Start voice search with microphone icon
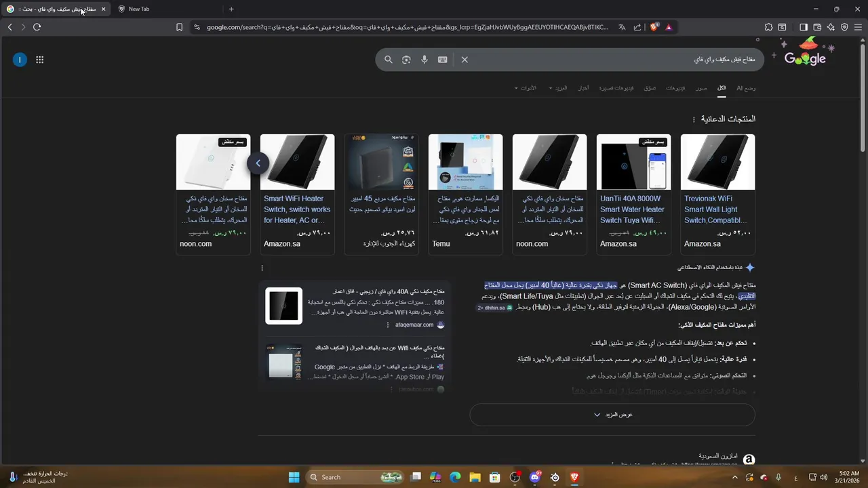This screenshot has width=868, height=488. click(x=425, y=60)
